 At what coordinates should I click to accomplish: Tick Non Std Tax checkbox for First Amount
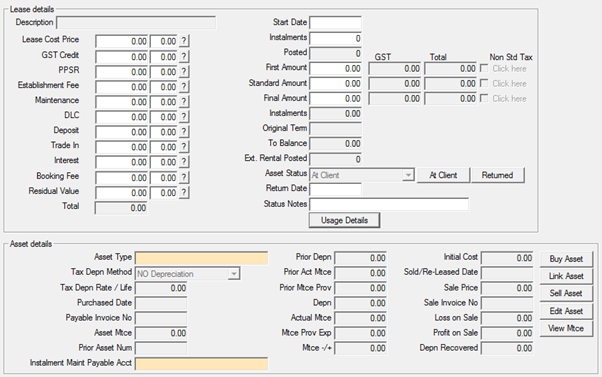(x=484, y=68)
